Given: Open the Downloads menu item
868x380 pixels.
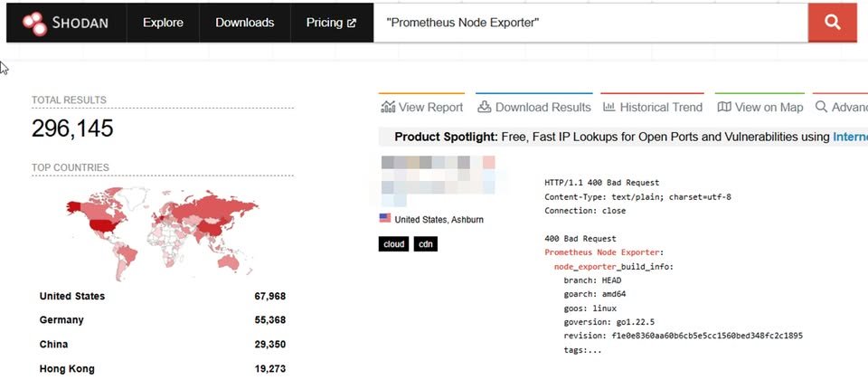Looking at the screenshot, I should [x=245, y=23].
